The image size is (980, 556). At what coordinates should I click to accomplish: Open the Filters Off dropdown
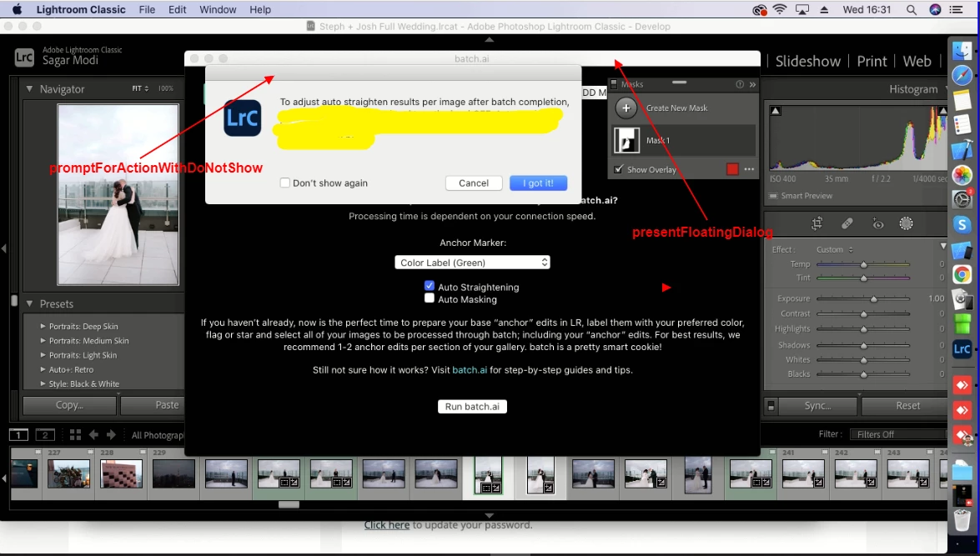(899, 434)
